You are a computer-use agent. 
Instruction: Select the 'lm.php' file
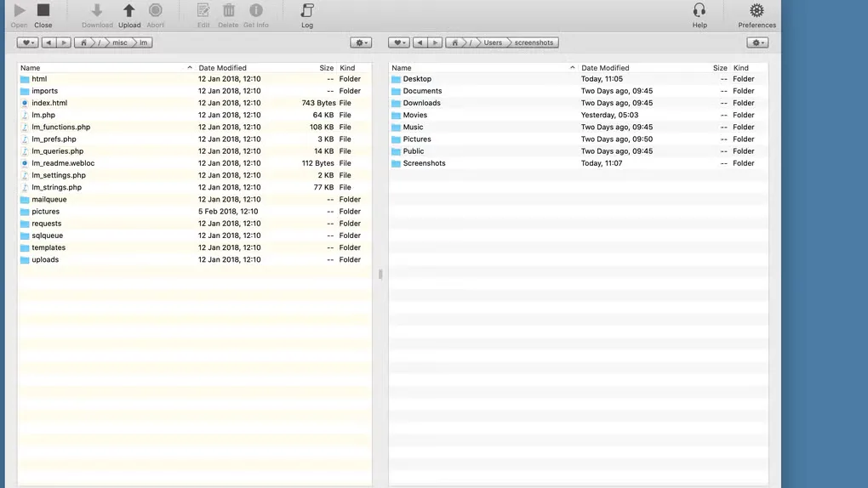pos(194,115)
